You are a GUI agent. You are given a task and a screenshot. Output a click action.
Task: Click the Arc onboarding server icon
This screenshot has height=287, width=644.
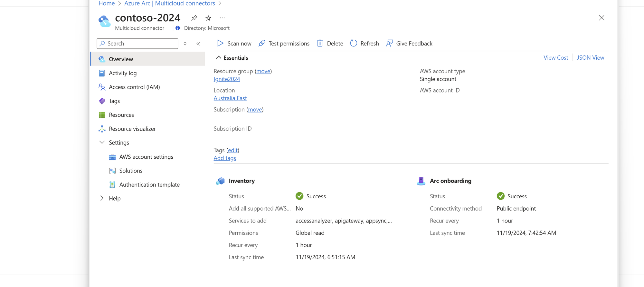(421, 181)
